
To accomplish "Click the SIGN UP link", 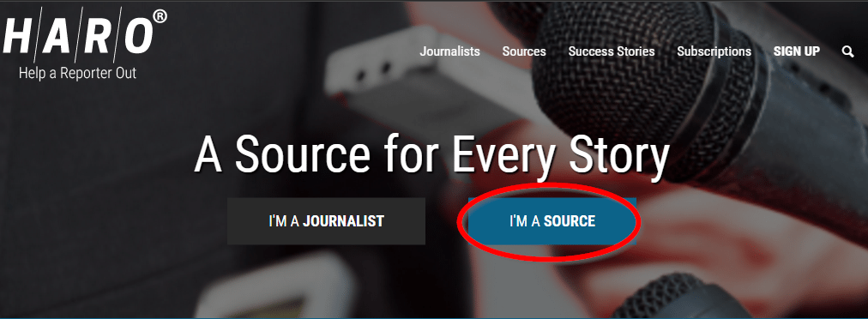I will coord(797,51).
